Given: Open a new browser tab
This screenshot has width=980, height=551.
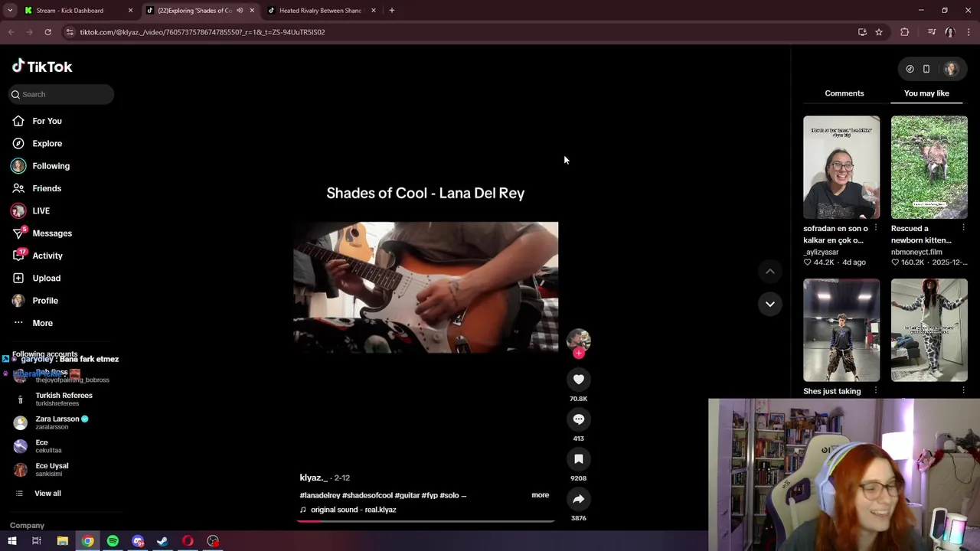Looking at the screenshot, I should 391,11.
